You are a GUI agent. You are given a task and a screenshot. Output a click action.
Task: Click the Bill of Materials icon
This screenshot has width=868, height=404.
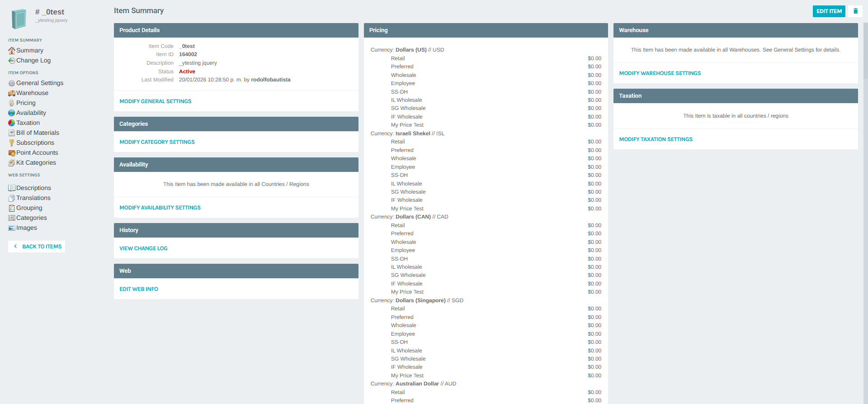point(12,133)
